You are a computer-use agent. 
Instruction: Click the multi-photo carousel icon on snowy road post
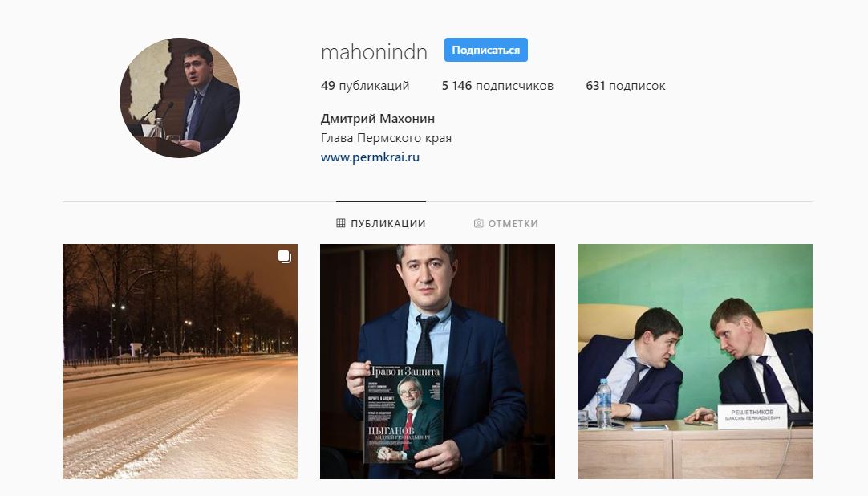pos(285,256)
